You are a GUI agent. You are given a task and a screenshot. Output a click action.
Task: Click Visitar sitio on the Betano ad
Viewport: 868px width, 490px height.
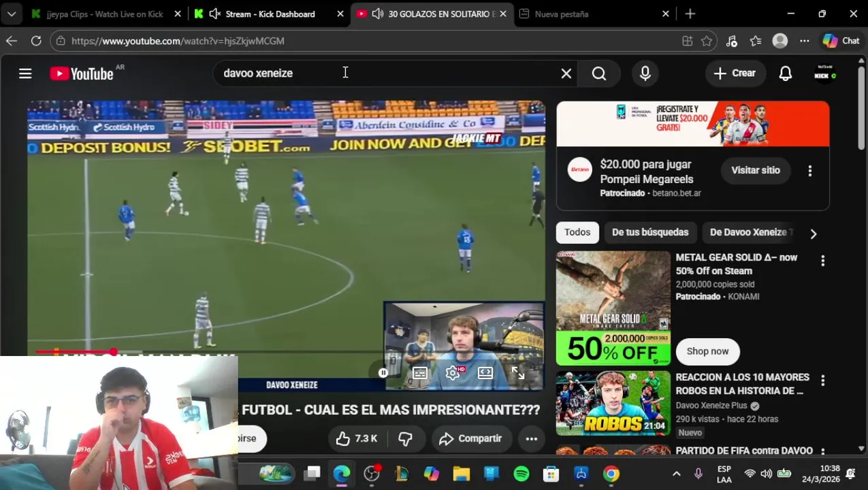756,170
